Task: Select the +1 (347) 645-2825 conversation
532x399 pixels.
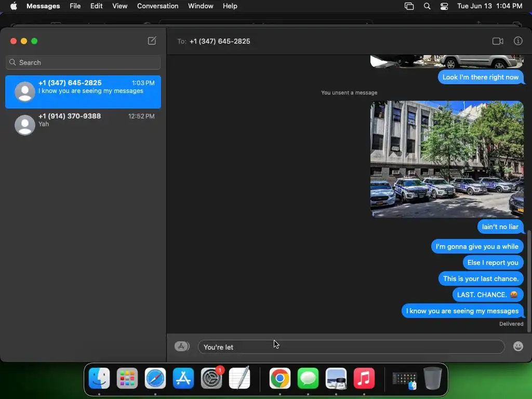Action: pos(83,92)
